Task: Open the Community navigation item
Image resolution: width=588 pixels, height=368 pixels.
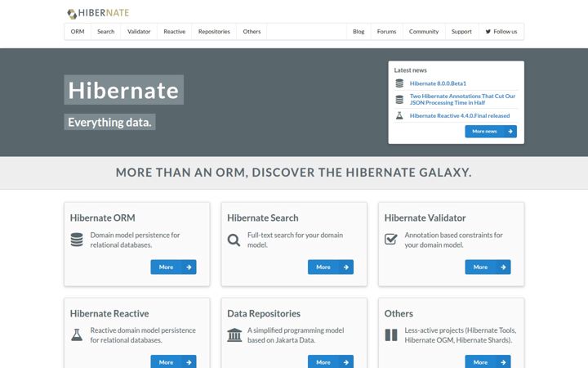Action: 424,32
